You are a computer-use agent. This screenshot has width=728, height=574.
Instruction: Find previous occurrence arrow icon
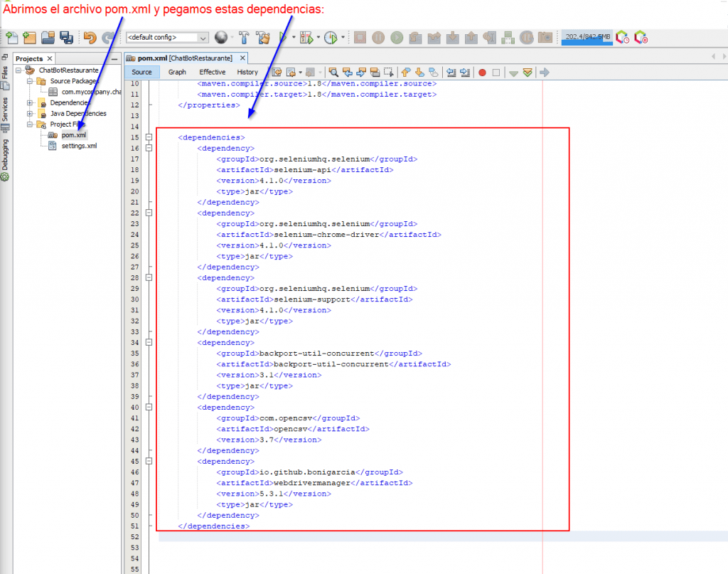click(x=347, y=73)
